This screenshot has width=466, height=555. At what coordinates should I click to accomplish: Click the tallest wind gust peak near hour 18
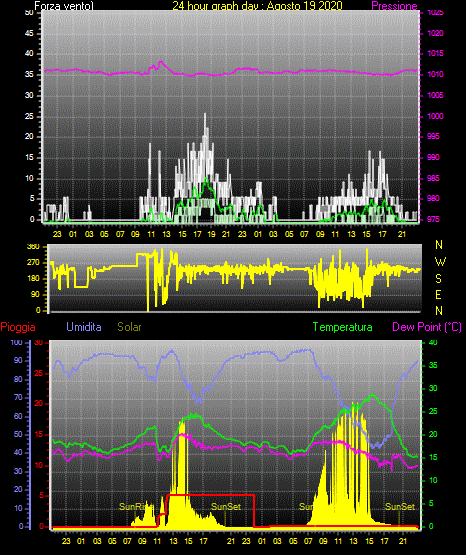205,115
